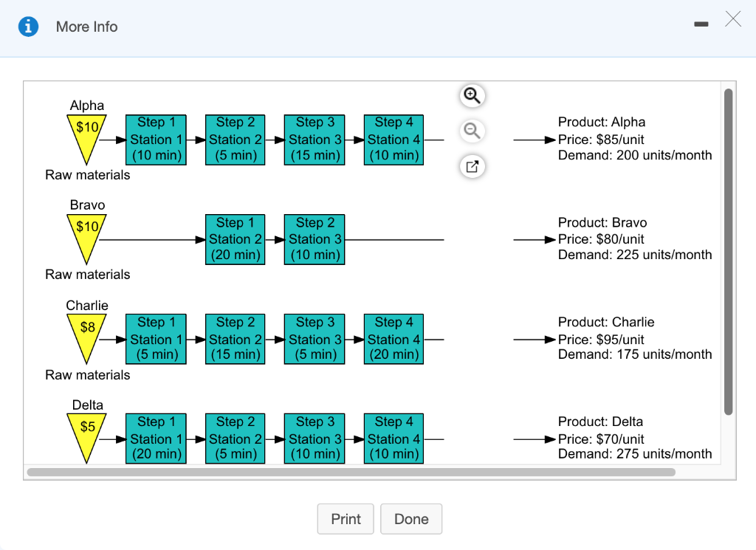
Task: Click the Product: Bravo price text
Action: [601, 239]
